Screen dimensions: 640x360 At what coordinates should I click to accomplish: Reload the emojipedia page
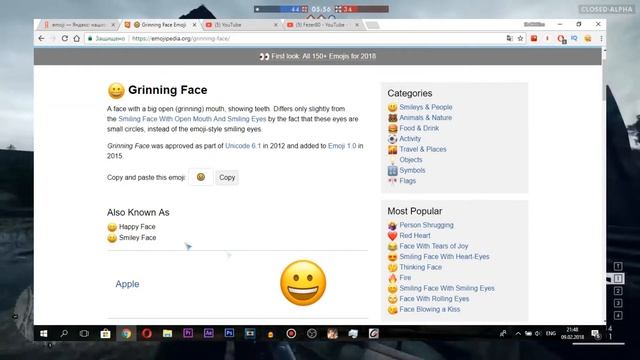(64, 38)
